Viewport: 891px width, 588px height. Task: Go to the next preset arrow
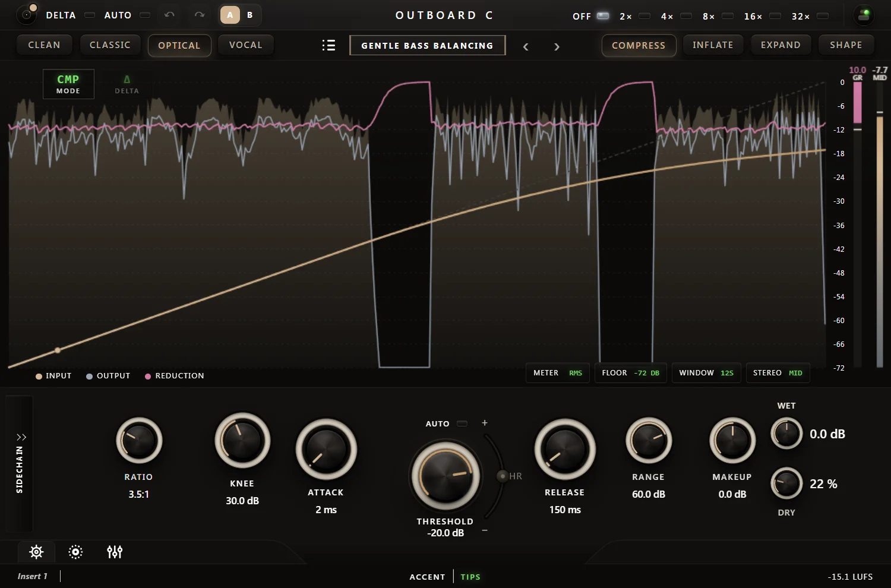coord(557,46)
